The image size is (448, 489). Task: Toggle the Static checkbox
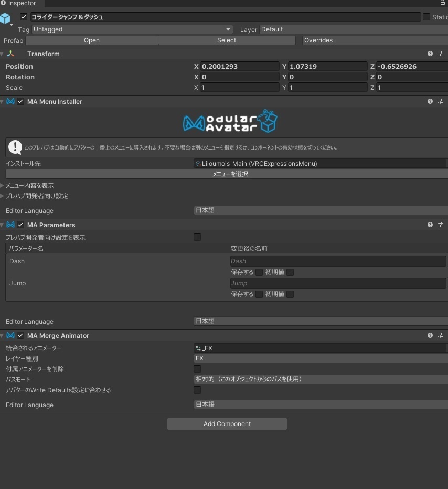tap(426, 17)
